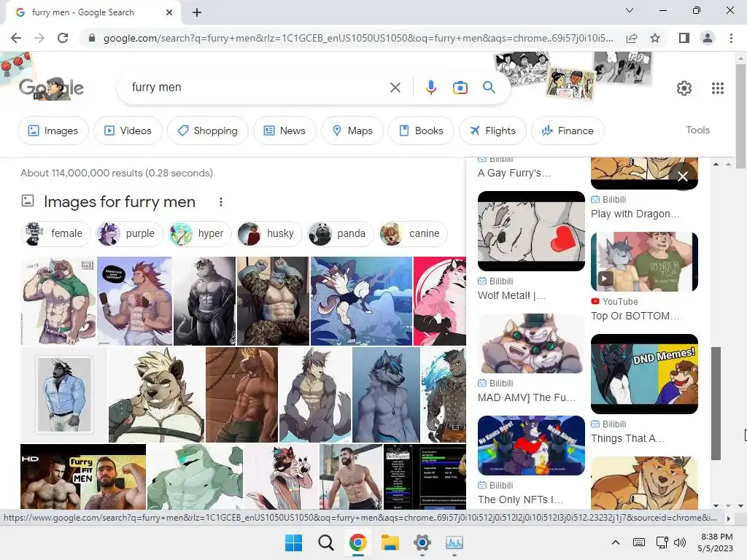Click the Chrome taskbar icon

357,542
